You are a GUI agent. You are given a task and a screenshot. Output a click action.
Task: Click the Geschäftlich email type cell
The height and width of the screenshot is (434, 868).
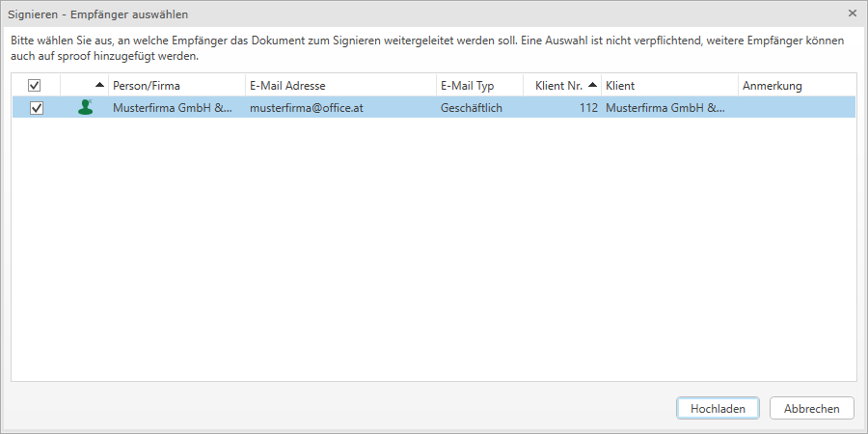tap(474, 108)
